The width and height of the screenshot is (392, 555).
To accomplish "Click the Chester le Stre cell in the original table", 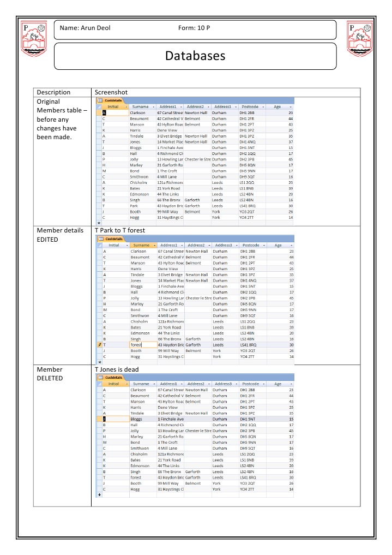I will tap(197, 159).
